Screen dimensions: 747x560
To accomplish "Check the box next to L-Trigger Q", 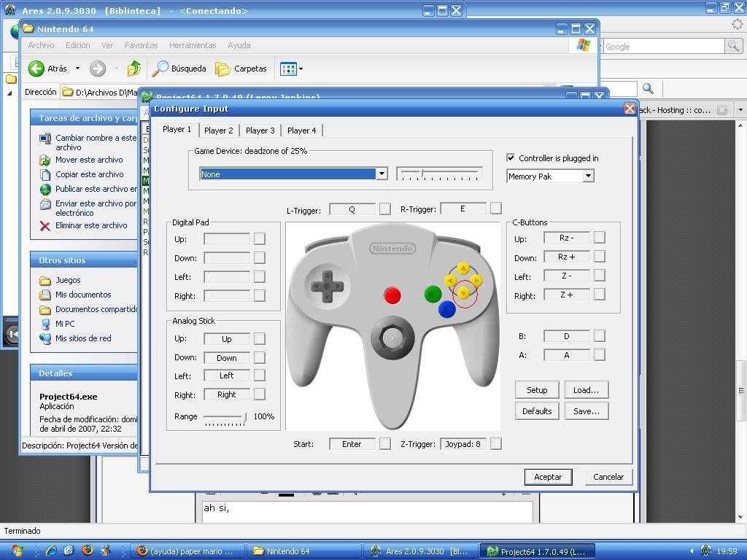I will tap(384, 209).
